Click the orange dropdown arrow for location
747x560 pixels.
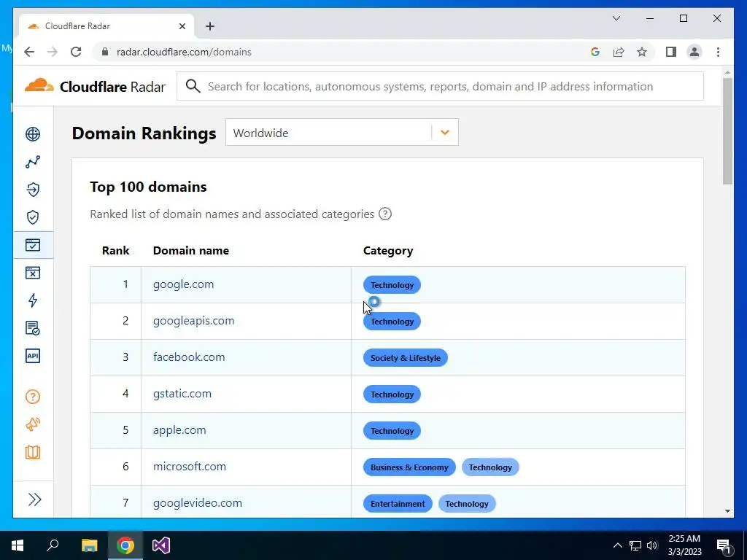pyautogui.click(x=445, y=133)
